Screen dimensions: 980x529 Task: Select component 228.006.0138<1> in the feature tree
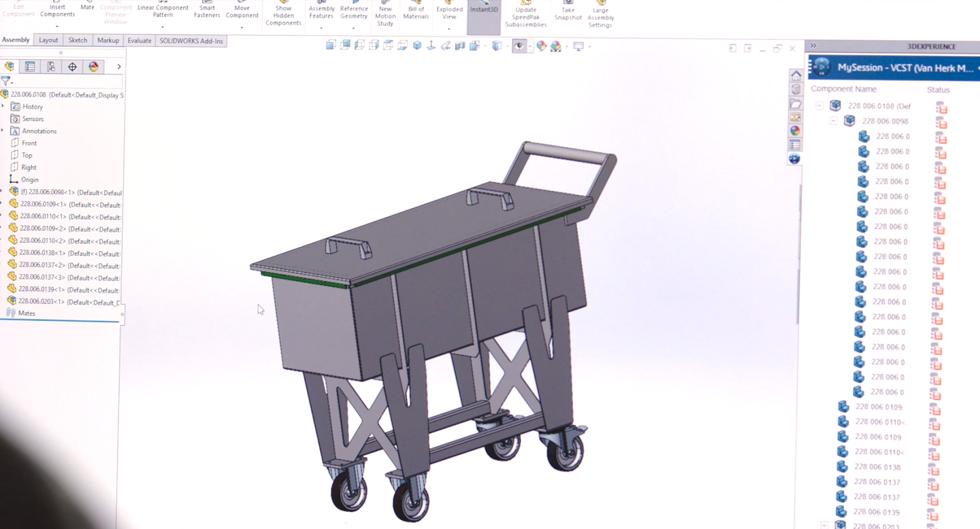pyautogui.click(x=65, y=253)
